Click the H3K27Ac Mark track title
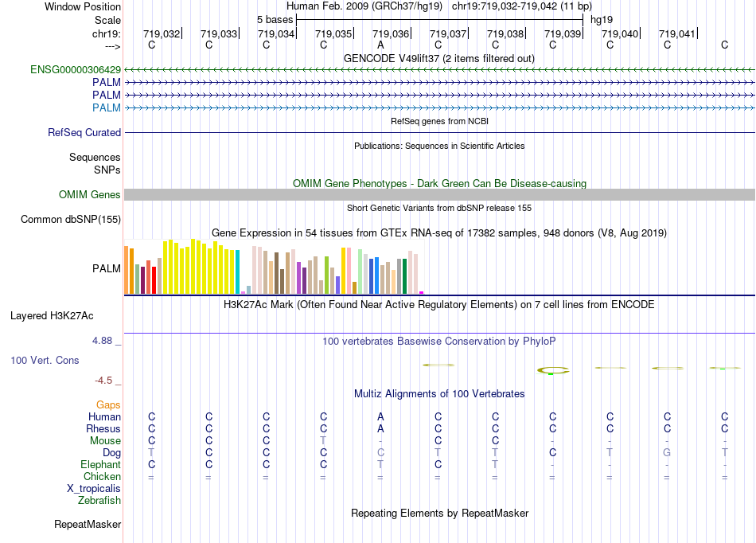Screen dimensions: 756x543 tap(439, 305)
